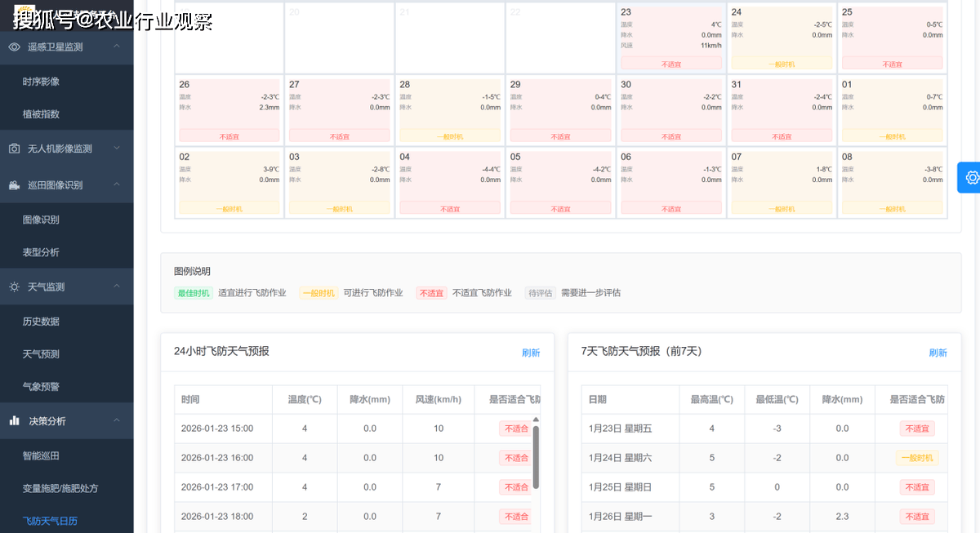Click 刷新 in the 7天飞防天气预报 panel
Viewport: 980px width, 533px height.
pos(938,353)
